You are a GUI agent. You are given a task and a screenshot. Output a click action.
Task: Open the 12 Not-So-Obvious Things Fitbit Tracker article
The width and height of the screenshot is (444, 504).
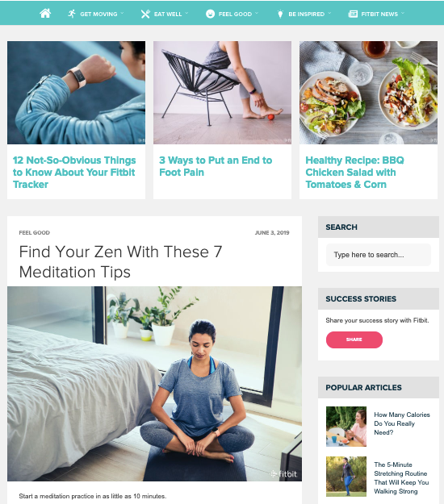click(74, 173)
